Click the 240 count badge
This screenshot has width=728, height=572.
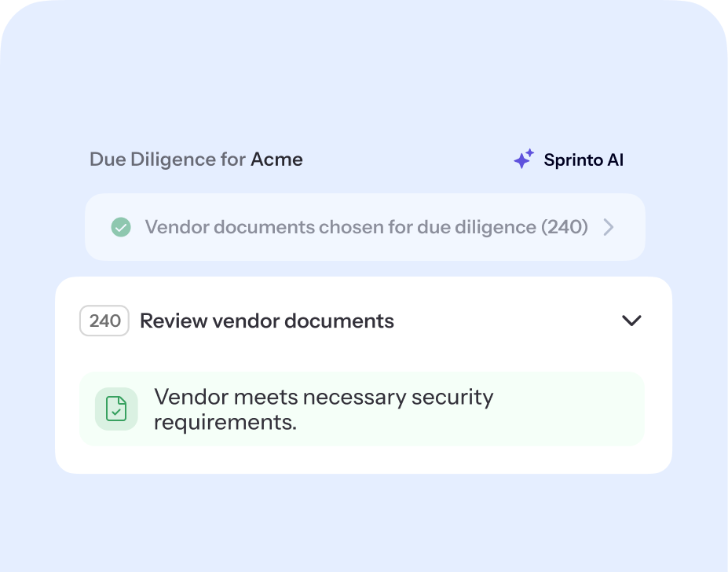coord(104,320)
